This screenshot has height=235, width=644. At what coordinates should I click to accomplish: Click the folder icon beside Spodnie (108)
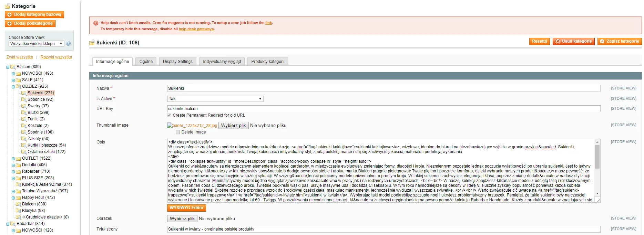click(x=24, y=132)
